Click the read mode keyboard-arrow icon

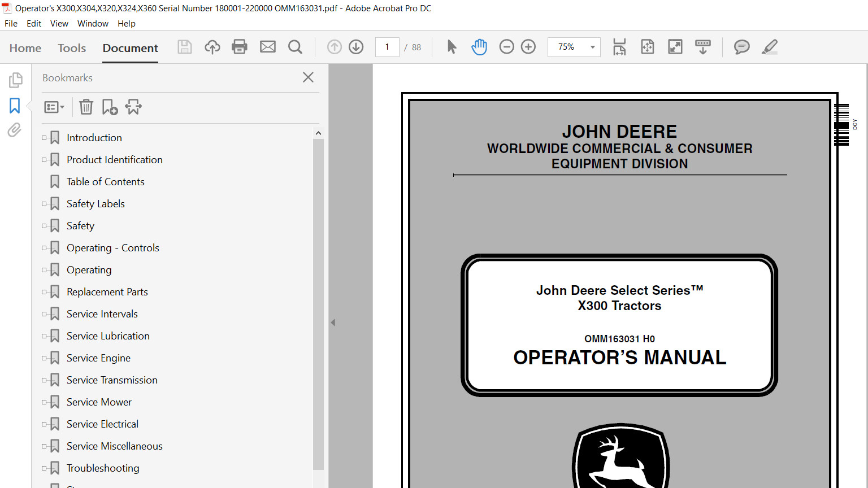703,47
